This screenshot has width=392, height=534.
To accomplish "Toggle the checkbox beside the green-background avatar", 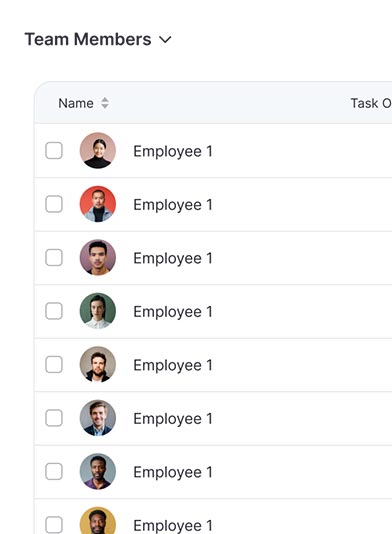I will tap(54, 311).
